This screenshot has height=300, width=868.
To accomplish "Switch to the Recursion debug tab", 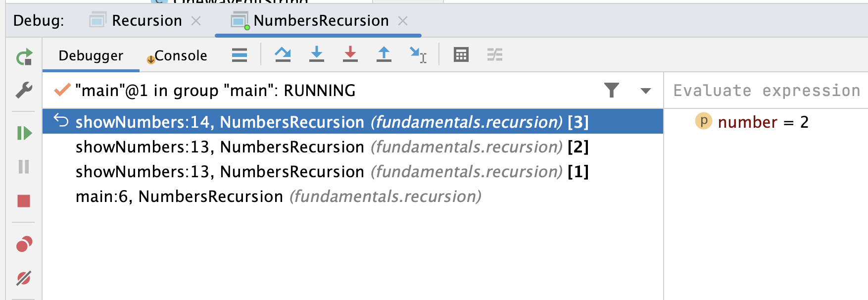I will (146, 20).
